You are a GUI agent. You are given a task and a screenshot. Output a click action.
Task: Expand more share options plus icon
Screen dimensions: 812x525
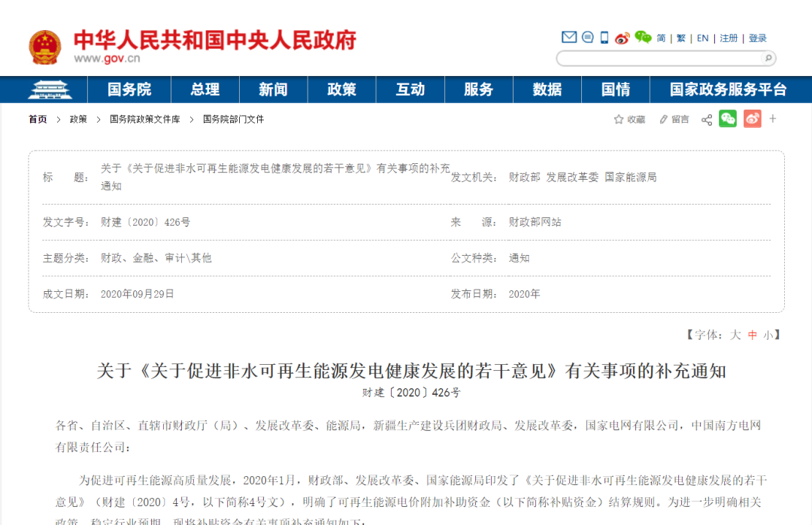(773, 119)
